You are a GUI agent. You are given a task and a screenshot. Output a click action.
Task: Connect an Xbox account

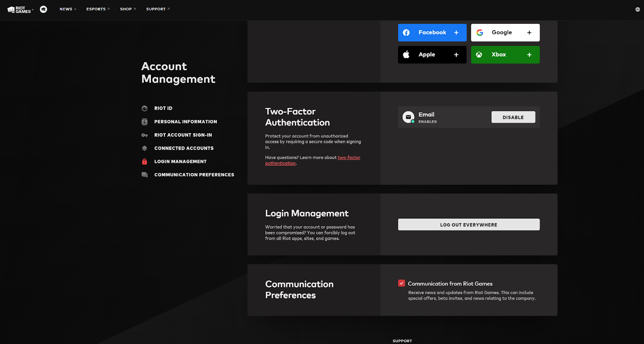pos(505,55)
